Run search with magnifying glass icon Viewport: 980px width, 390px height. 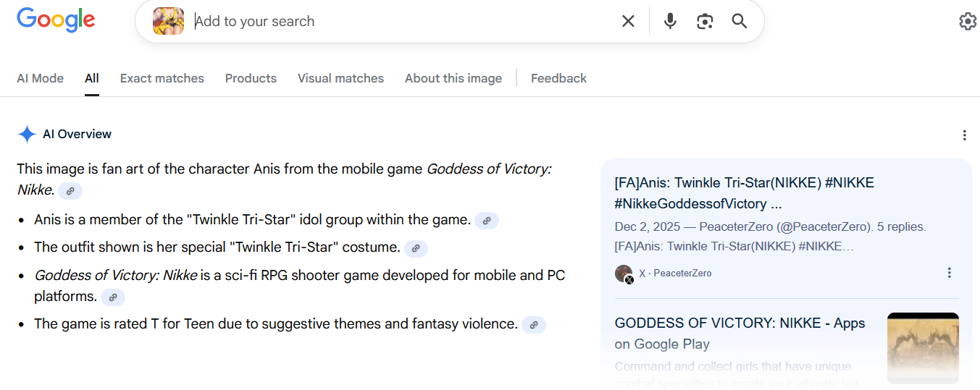[x=739, y=21]
